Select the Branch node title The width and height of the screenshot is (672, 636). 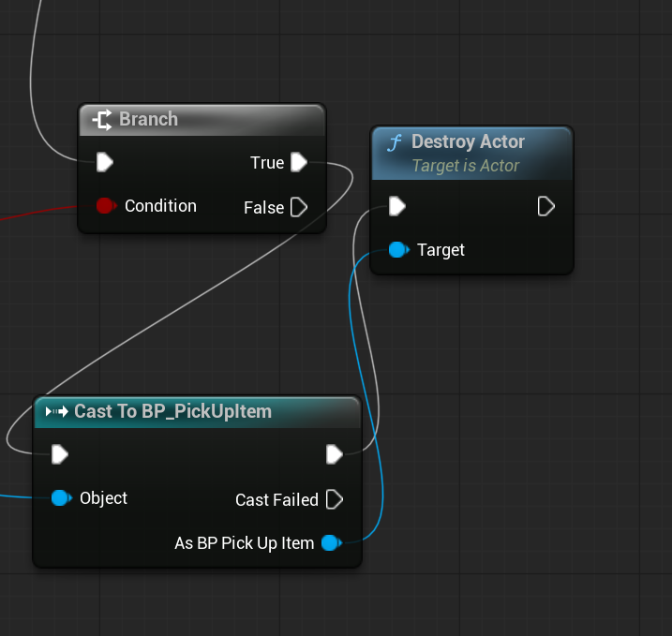coord(148,119)
